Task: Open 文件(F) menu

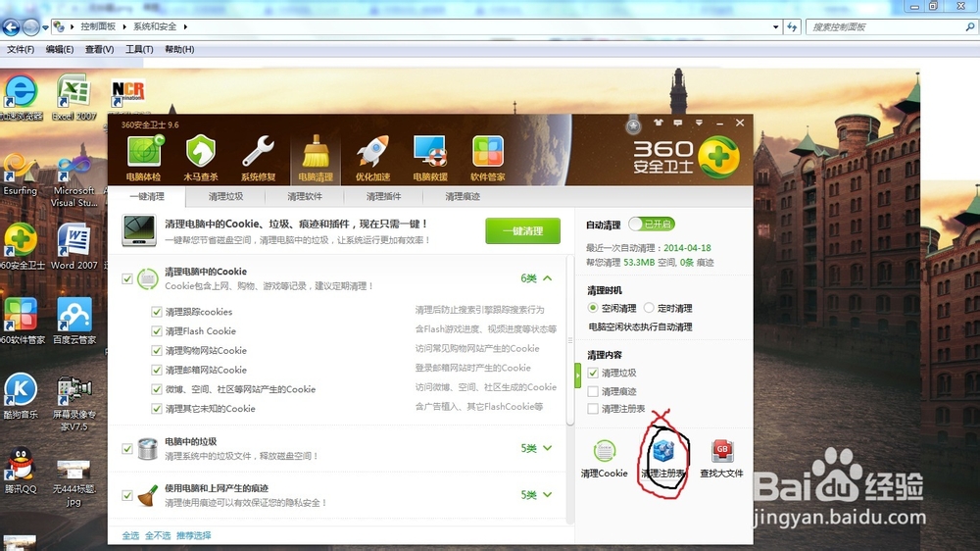Action: 21,49
